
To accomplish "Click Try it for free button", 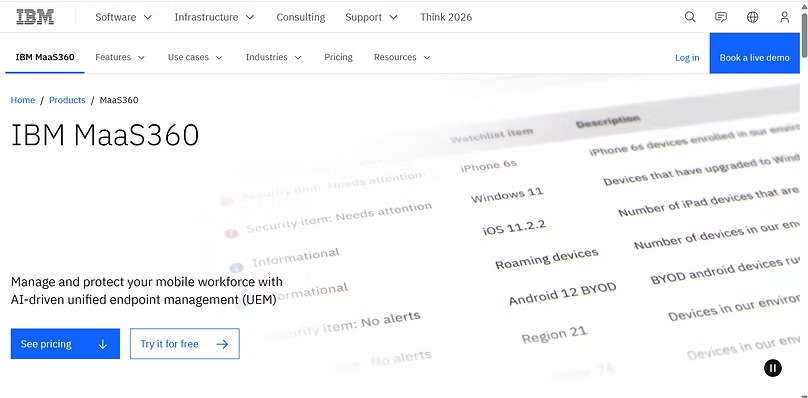I will 184,344.
